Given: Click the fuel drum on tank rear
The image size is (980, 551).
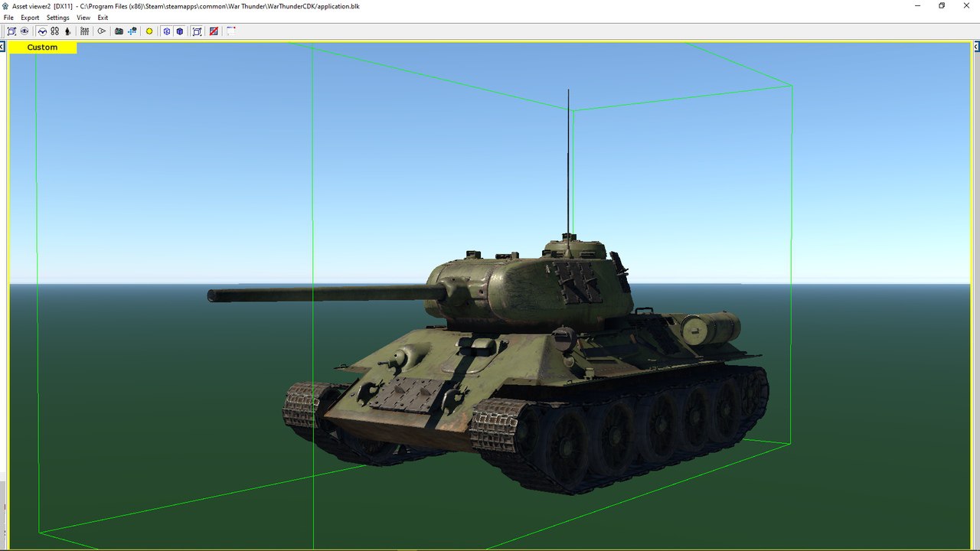Looking at the screenshot, I should point(710,329).
